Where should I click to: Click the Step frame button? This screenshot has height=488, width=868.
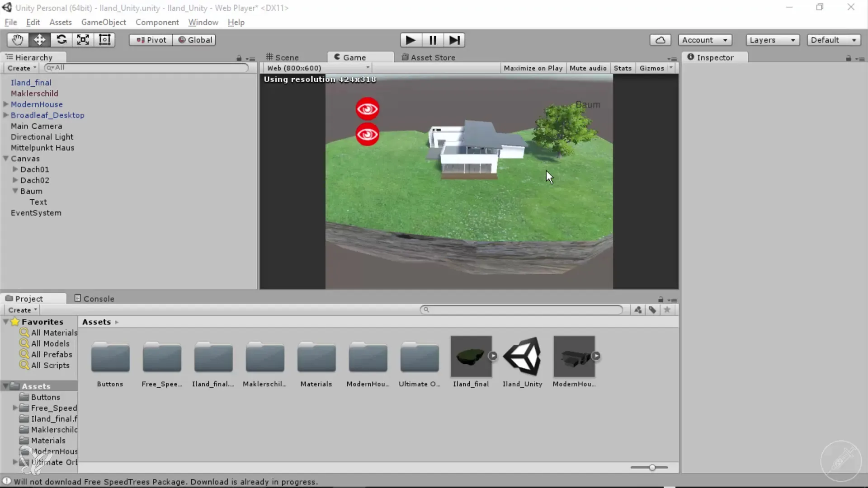pos(454,40)
